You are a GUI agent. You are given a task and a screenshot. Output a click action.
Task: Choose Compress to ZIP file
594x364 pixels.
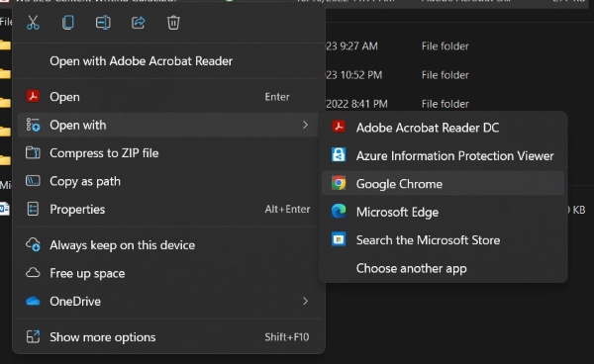(168, 153)
